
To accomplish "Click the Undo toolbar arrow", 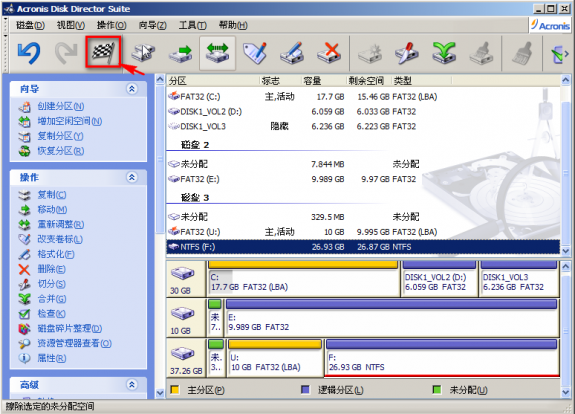I will coord(29,53).
